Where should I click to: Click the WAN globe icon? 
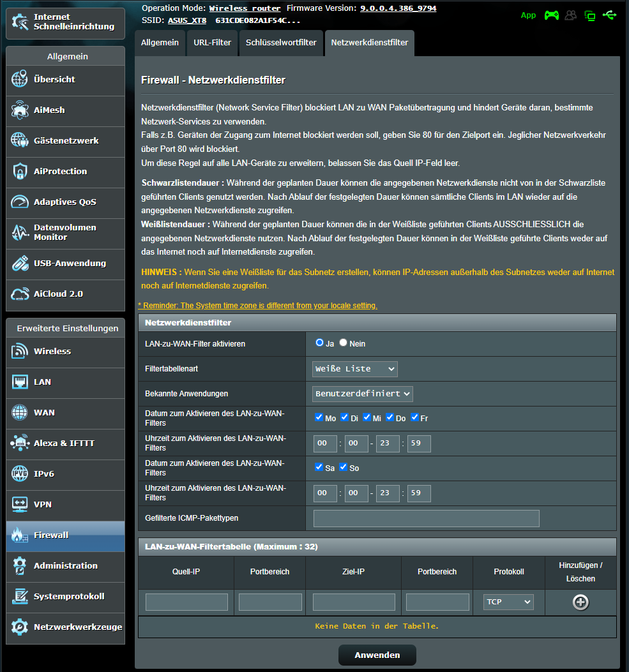[x=20, y=412]
